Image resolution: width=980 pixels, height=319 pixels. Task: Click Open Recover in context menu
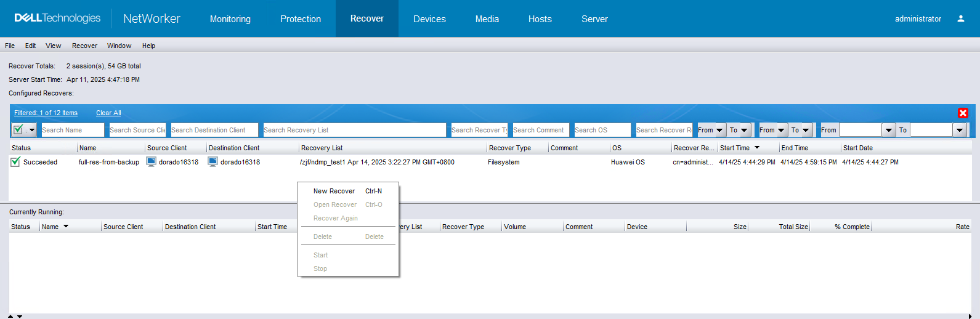coord(348,204)
